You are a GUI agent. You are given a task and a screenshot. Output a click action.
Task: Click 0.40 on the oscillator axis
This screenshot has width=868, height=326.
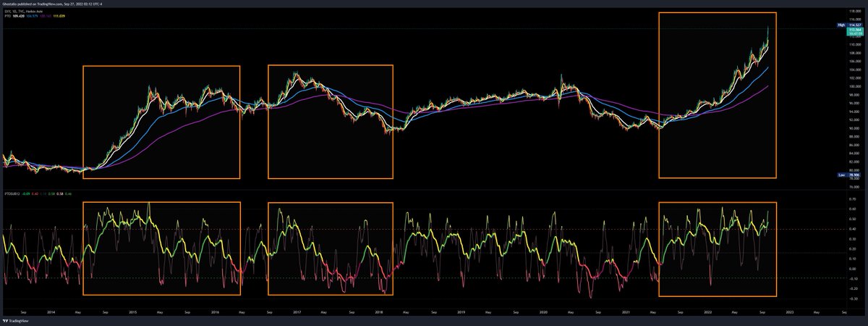click(853, 230)
